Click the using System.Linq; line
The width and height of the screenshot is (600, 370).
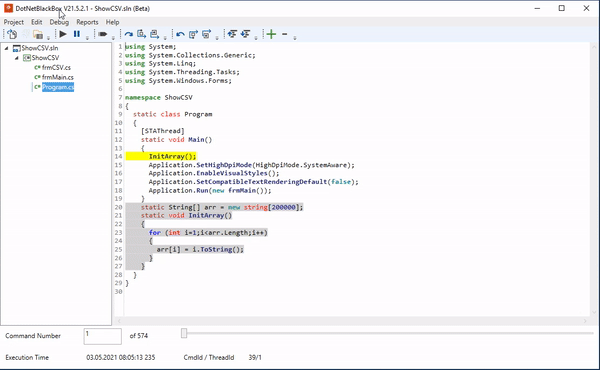[x=160, y=64]
